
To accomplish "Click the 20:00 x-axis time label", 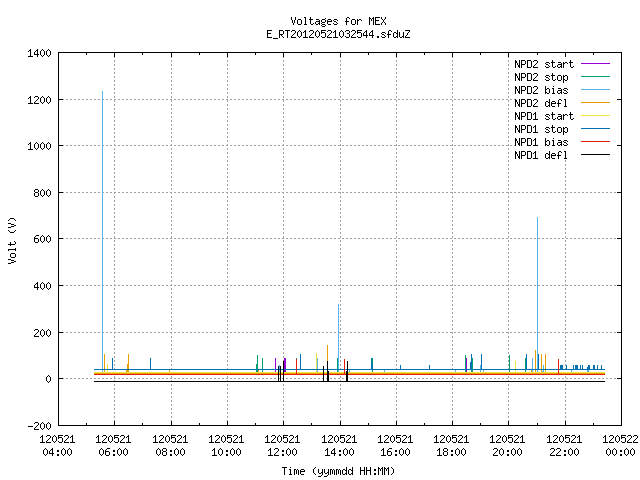I will click(507, 452).
